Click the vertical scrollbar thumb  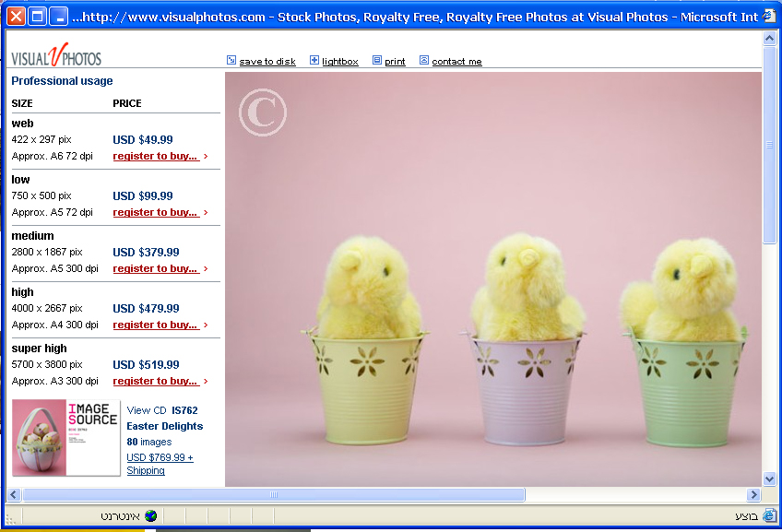tap(769, 145)
